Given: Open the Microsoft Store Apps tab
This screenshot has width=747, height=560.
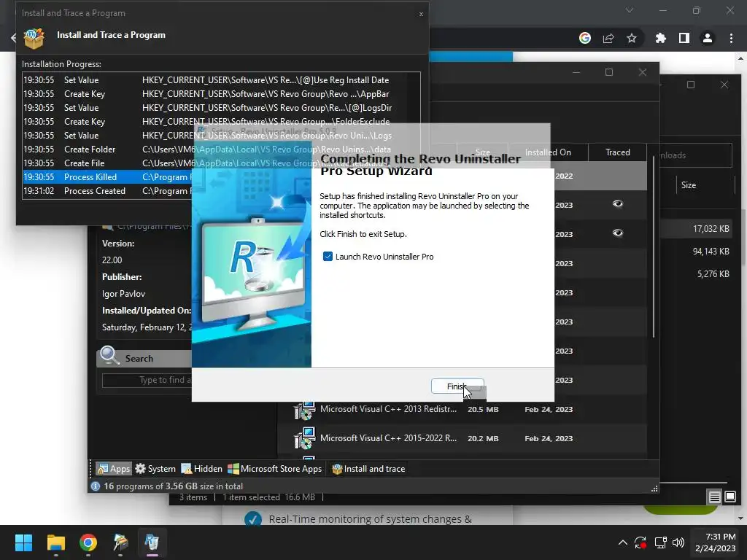Looking at the screenshot, I should tap(275, 469).
